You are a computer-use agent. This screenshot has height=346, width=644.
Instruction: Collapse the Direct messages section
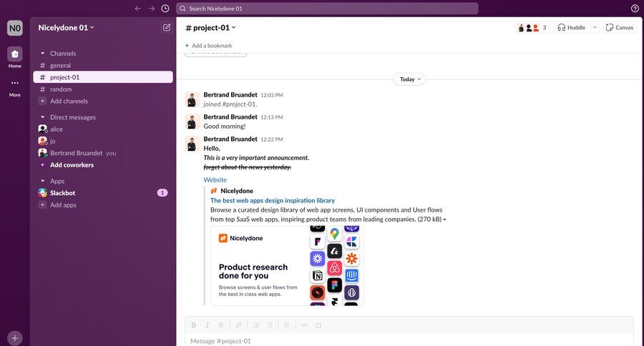(x=42, y=117)
